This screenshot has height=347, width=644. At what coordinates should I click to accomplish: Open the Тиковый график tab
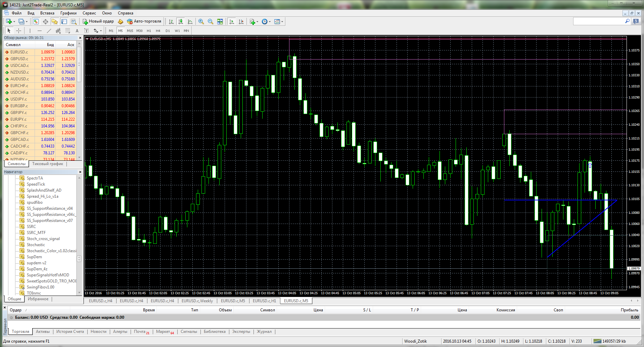tap(48, 164)
